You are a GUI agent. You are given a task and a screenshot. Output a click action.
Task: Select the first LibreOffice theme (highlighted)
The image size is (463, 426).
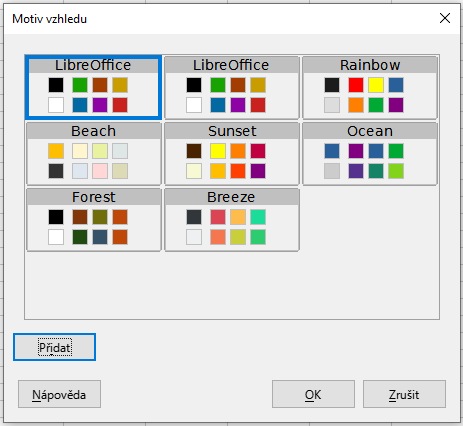tap(93, 87)
